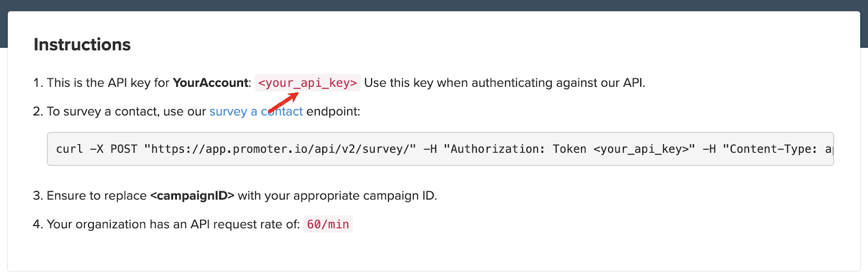The width and height of the screenshot is (868, 277).
Task: Click "To survey a contact, use our" text
Action: 126,112
